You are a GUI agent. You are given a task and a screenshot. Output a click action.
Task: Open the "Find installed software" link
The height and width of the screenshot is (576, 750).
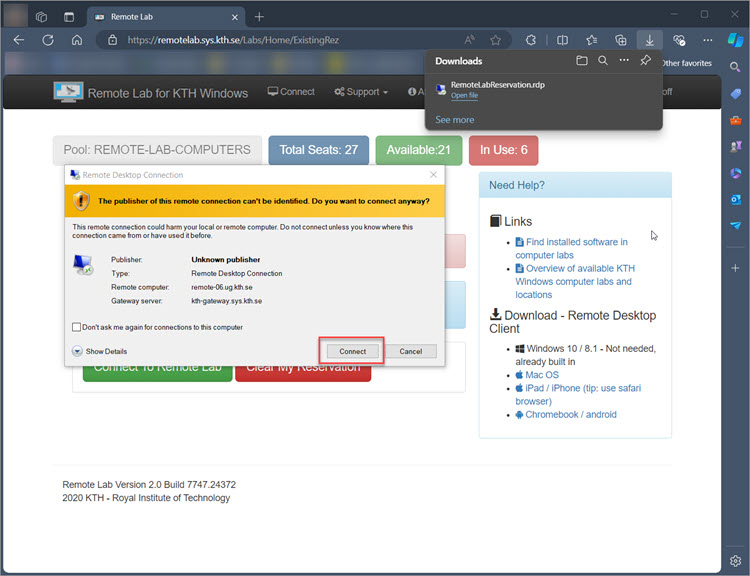click(577, 242)
